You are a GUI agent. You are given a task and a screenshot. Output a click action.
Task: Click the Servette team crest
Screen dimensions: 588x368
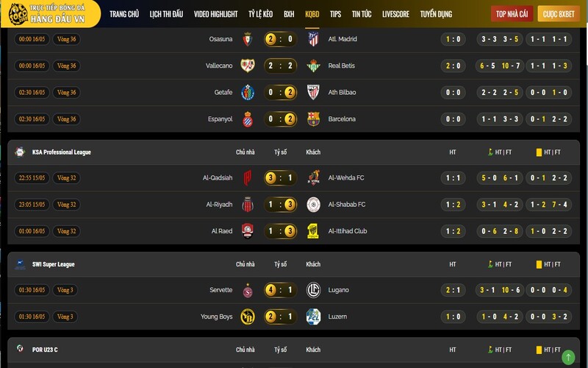click(x=248, y=291)
